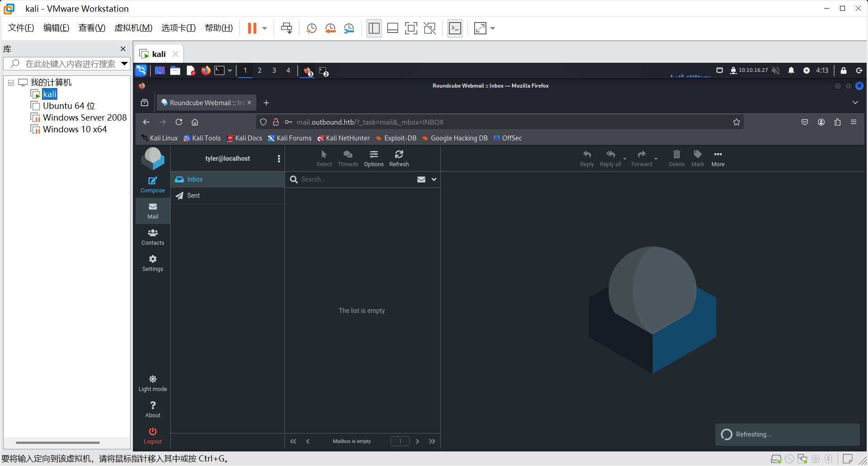Click the Forward arrow icon
This screenshot has height=466, width=868.
click(641, 158)
